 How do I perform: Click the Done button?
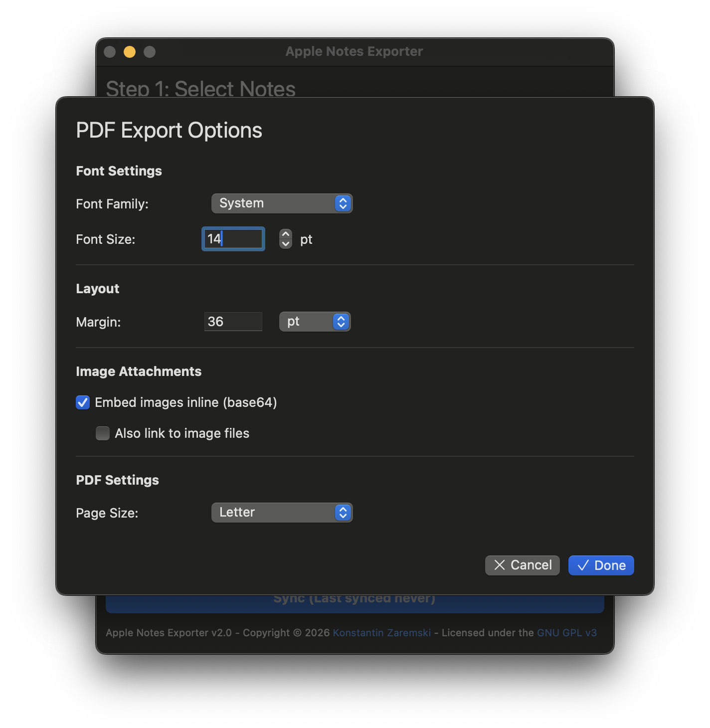[x=601, y=565]
